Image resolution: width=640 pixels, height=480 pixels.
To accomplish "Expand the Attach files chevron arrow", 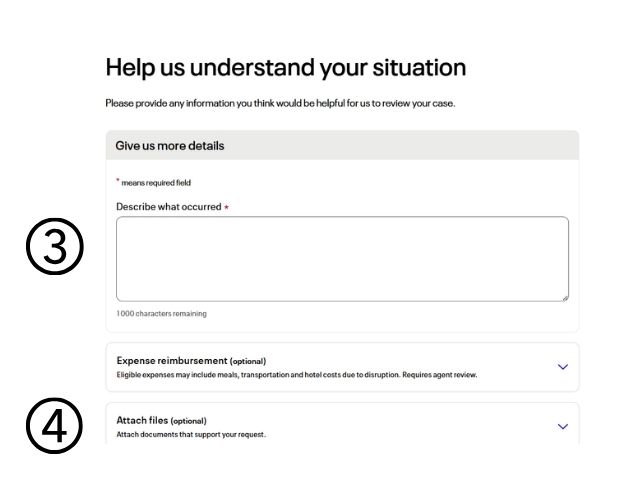I will click(x=563, y=427).
